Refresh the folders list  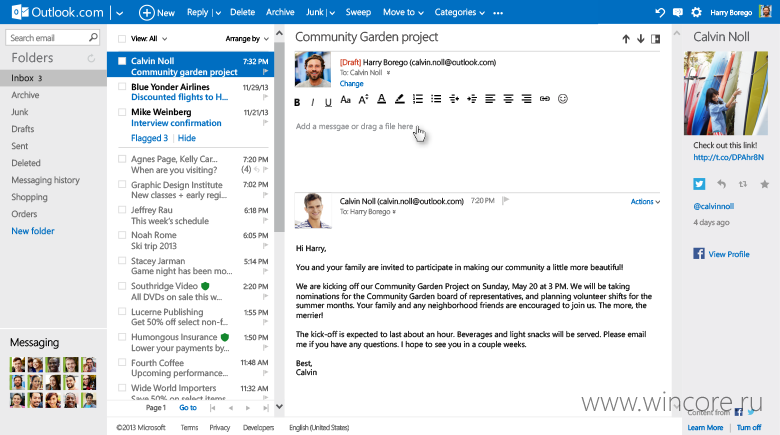[x=91, y=58]
